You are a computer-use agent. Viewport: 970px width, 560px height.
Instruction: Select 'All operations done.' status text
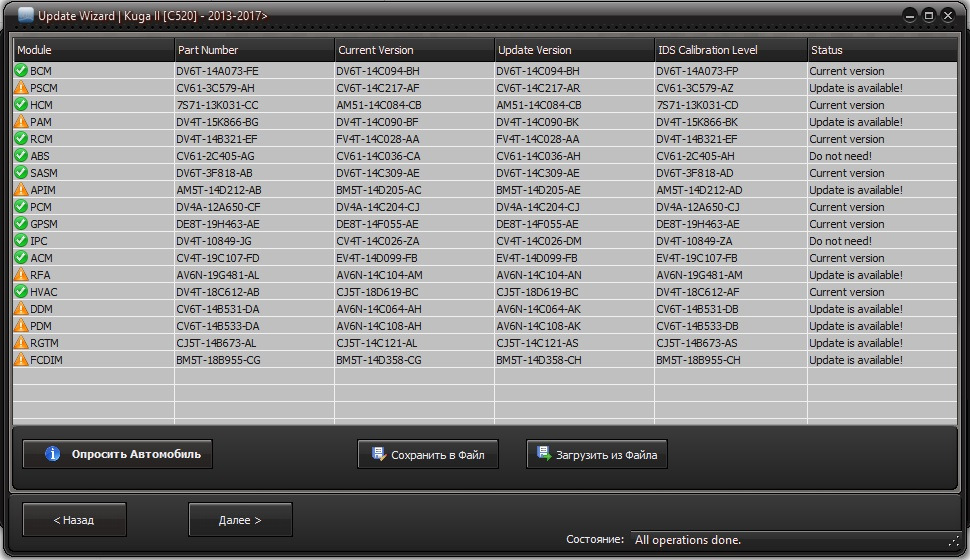coord(687,540)
